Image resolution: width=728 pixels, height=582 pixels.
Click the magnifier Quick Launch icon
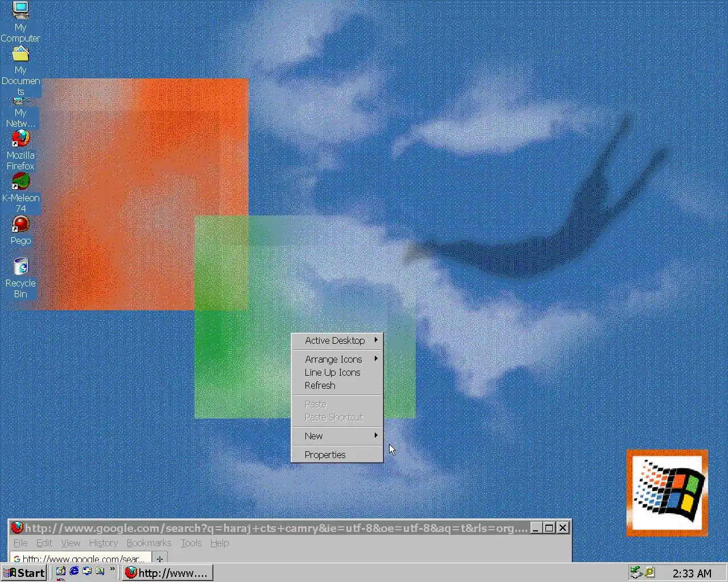(x=100, y=572)
